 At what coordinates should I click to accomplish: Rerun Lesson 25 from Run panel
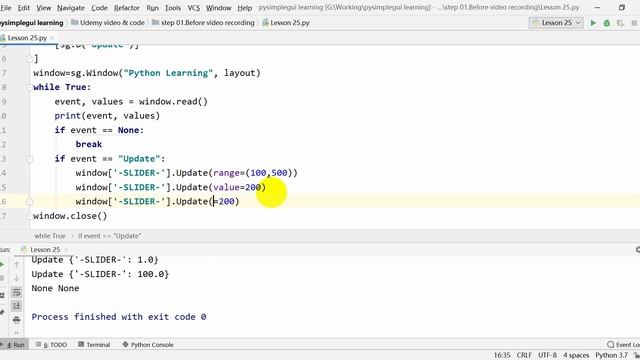click(x=2, y=264)
